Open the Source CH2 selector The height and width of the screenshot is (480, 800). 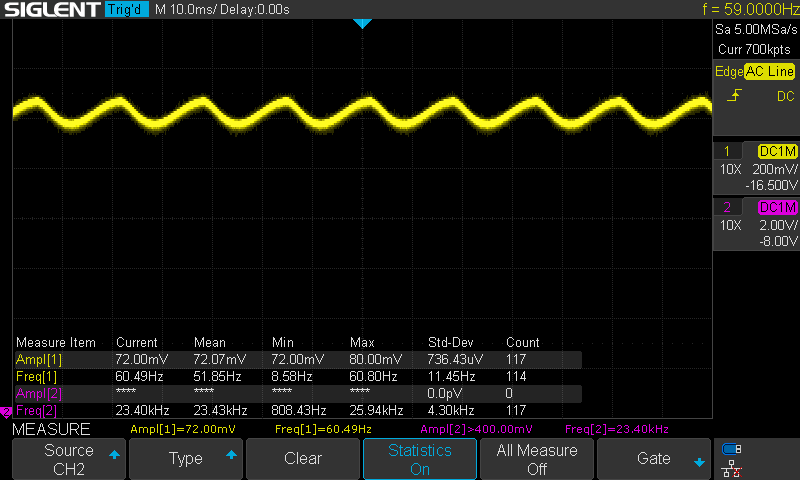(x=68, y=460)
